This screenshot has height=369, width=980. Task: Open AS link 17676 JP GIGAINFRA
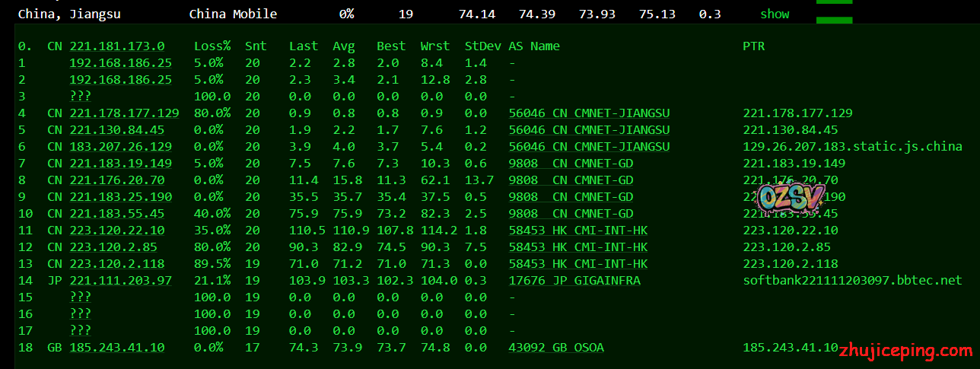(x=574, y=280)
